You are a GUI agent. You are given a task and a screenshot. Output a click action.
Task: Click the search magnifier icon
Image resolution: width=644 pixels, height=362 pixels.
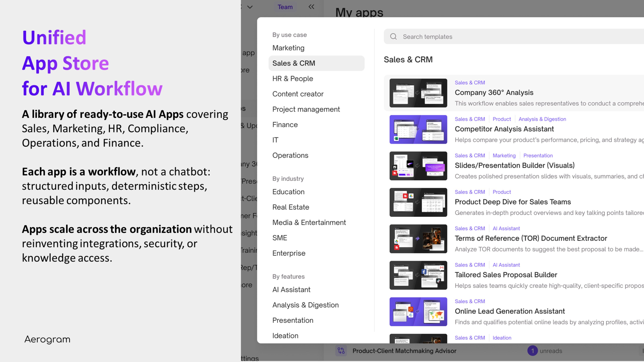coord(393,37)
